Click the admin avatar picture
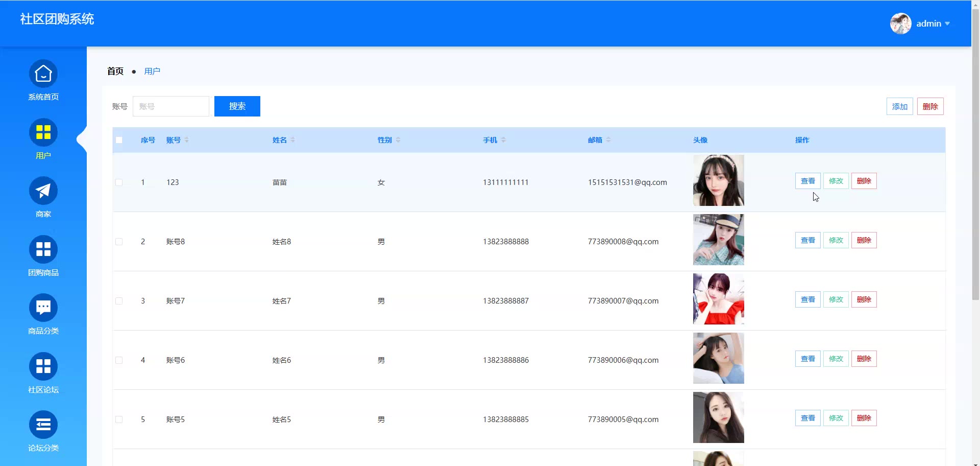980x466 pixels. [900, 24]
